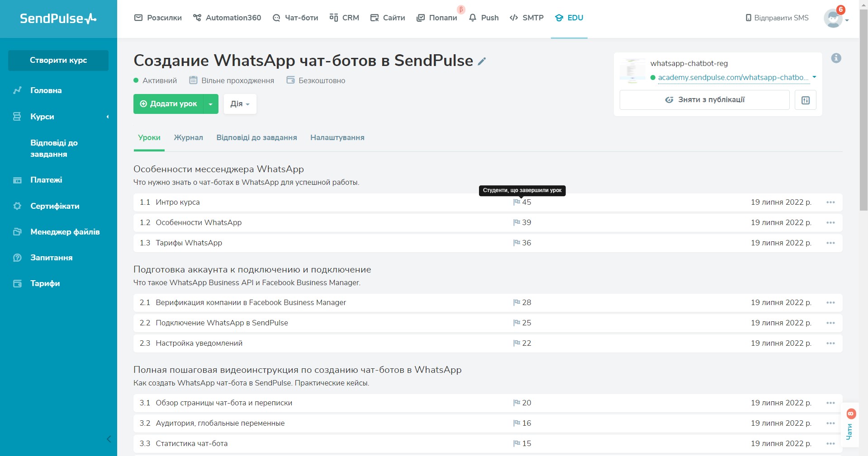Viewport: 868px width, 456px height.
Task: Open Відповіді до завдання in the sidebar
Action: coord(54,148)
